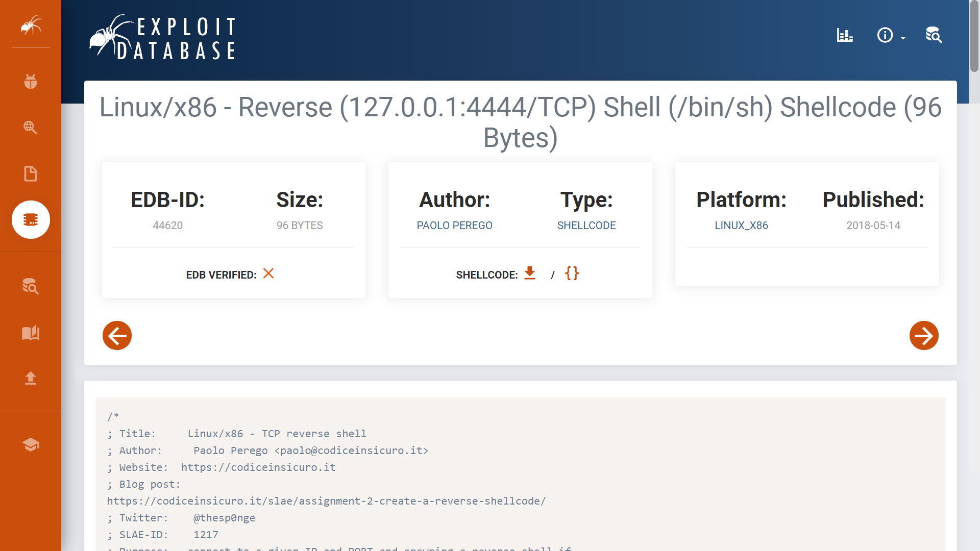The height and width of the screenshot is (551, 980).
Task: Open the SearchSploit Manual book icon
Action: point(31,333)
